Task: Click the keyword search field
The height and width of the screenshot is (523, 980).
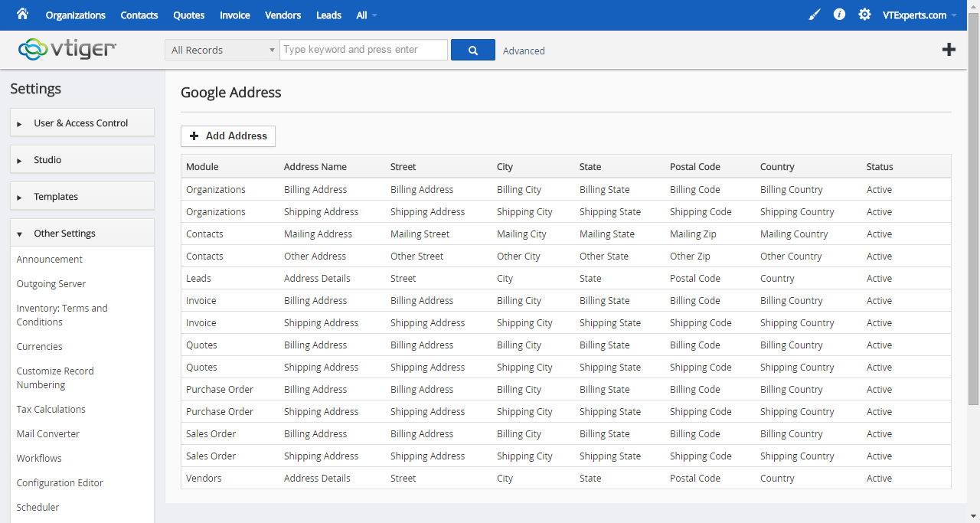Action: coord(364,50)
